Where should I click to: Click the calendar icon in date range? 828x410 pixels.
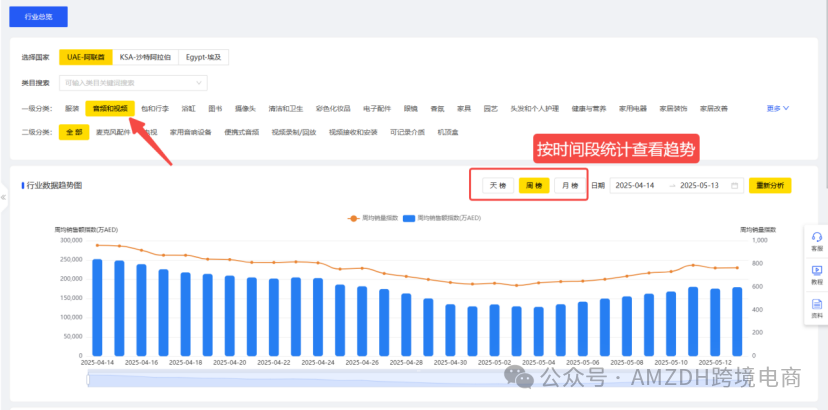click(735, 185)
